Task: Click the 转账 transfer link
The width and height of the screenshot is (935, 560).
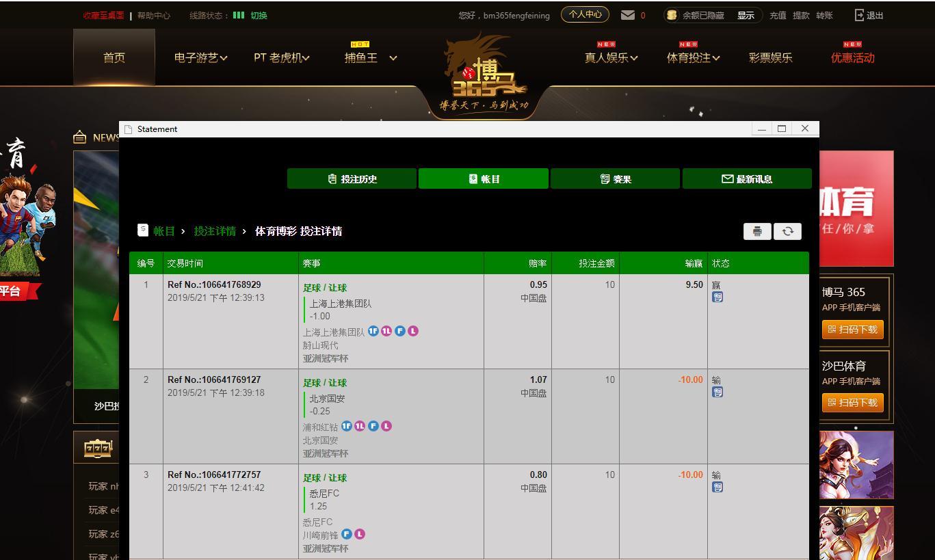Action: pos(824,15)
